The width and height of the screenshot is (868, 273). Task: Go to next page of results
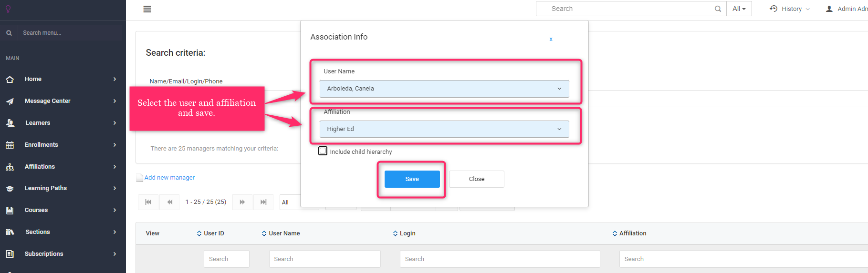click(x=242, y=202)
